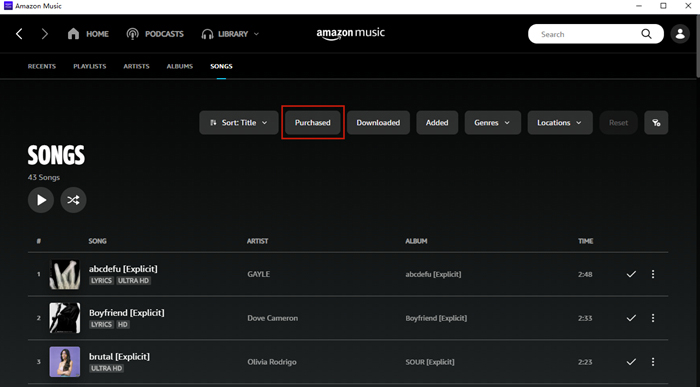
Task: Shuffle all songs with the shuffle icon
Action: point(73,200)
